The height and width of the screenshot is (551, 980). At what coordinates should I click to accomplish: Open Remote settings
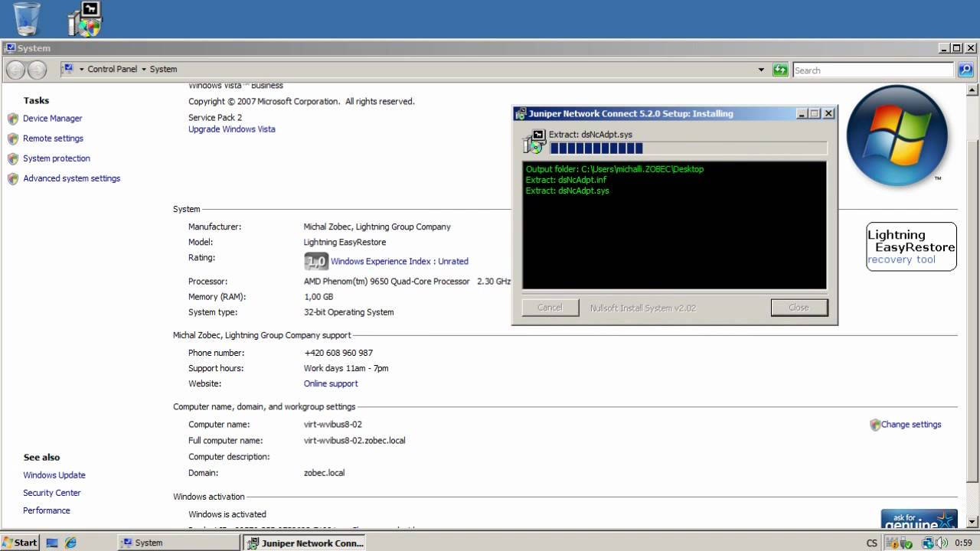53,139
